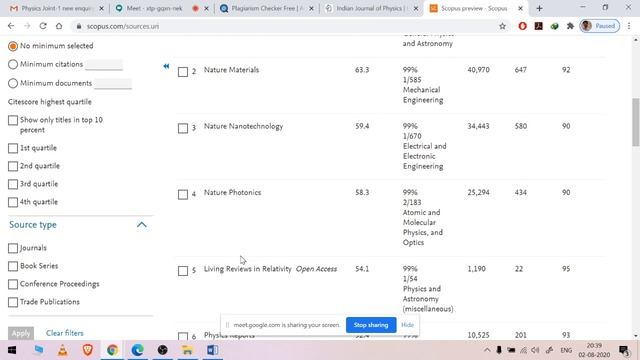
Task: Open Google Chrome from the taskbar
Action: (x=112, y=350)
